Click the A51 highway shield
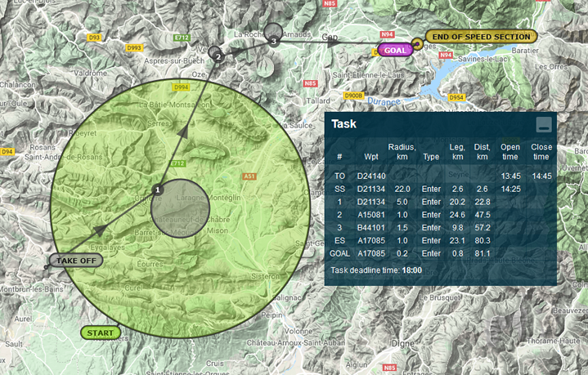The width and height of the screenshot is (588, 375). click(249, 176)
